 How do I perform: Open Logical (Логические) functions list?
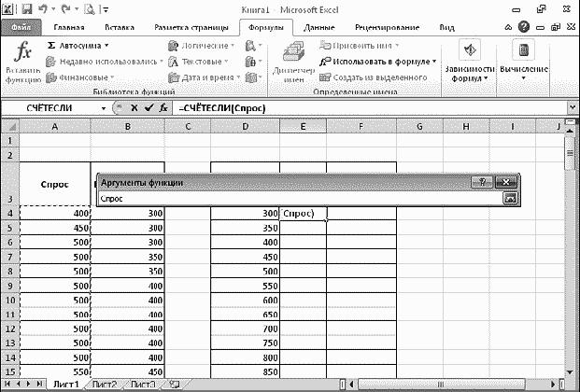[x=201, y=46]
